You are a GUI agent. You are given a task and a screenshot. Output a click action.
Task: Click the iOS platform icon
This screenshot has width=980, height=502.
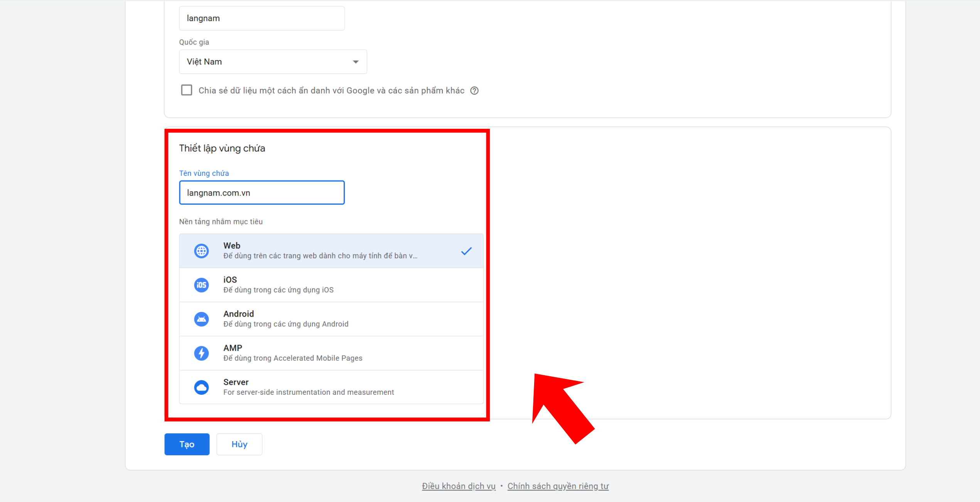click(x=201, y=285)
